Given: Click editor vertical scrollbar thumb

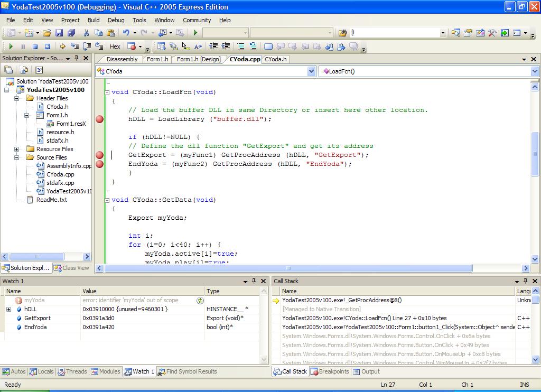Looking at the screenshot, I should 535,154.
